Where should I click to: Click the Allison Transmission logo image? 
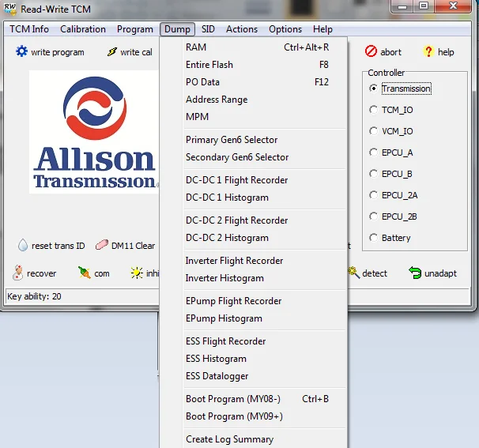click(x=94, y=132)
